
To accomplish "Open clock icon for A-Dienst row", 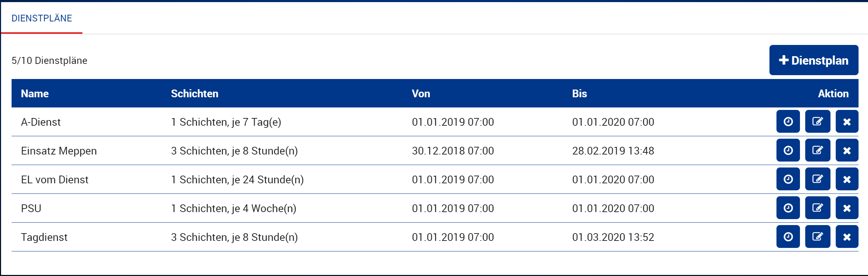I will pos(788,121).
